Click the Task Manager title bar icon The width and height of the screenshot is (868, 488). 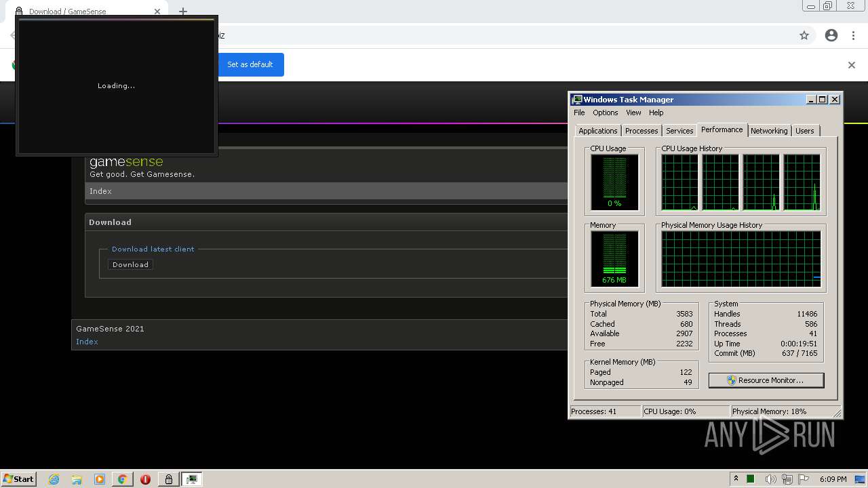tap(576, 100)
